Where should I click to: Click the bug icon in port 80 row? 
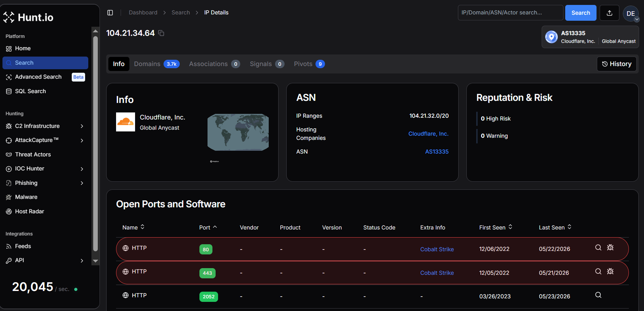610,247
